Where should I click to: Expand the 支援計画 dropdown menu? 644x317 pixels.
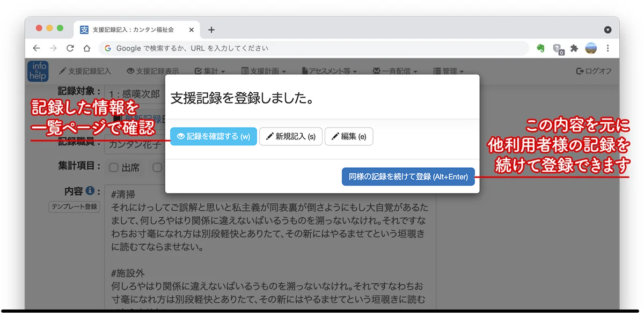point(264,71)
